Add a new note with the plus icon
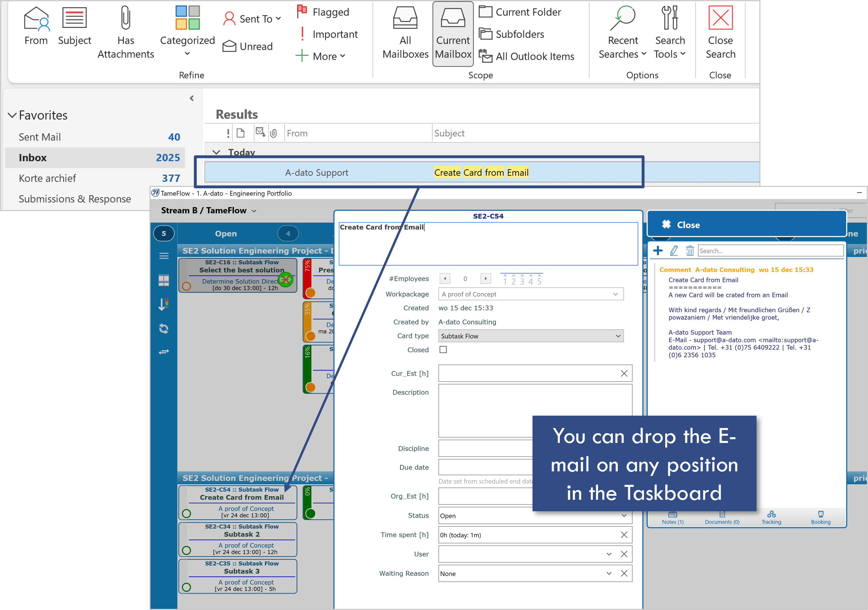Screen dimensions: 868x610 coord(658,251)
